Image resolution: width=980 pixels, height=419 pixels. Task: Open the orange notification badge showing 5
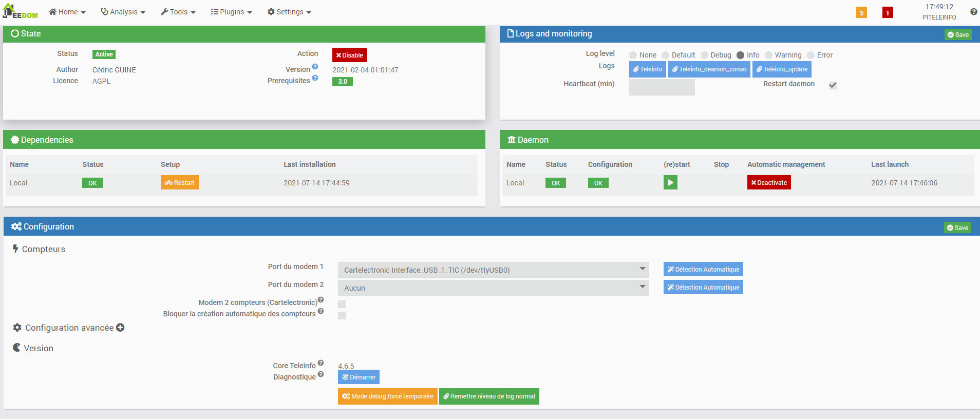click(861, 13)
